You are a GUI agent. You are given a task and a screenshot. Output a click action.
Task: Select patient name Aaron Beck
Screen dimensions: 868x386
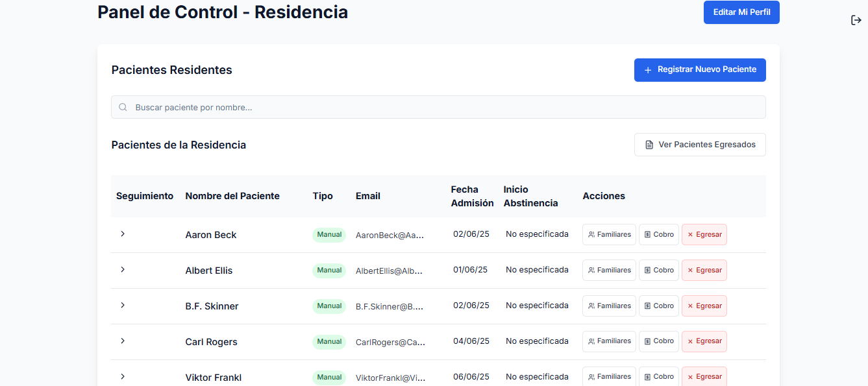pyautogui.click(x=211, y=235)
